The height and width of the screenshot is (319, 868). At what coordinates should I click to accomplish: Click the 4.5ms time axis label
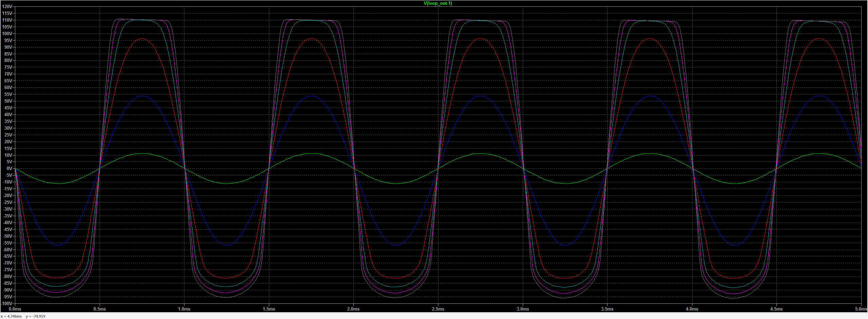point(776,309)
